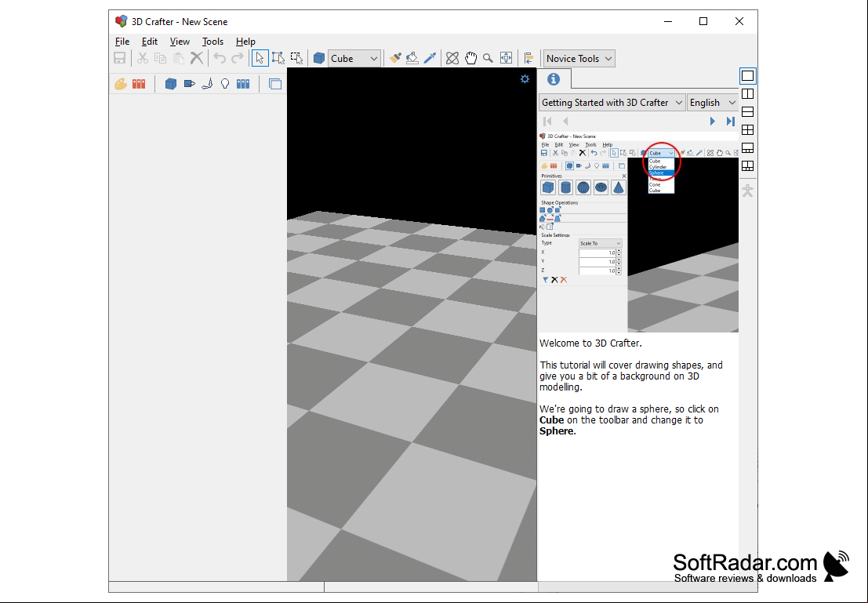Click the human figure icon
Viewport: 868px width, 603px height.
coord(747,191)
